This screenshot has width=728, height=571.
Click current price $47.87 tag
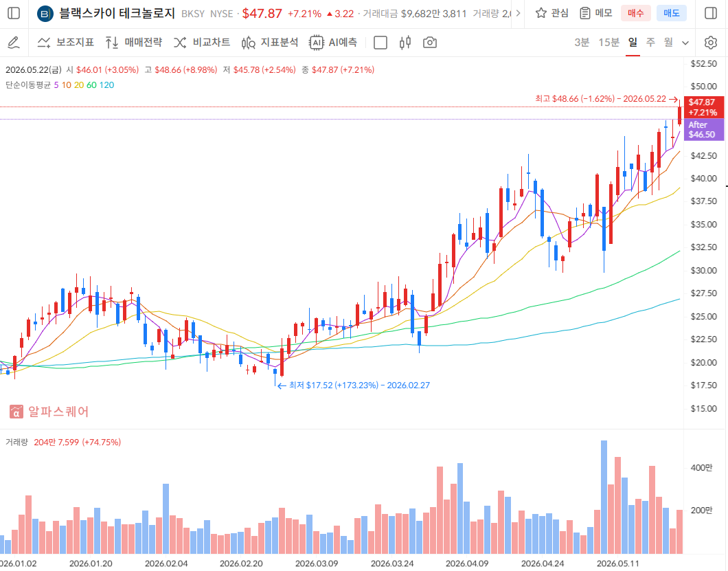703,107
